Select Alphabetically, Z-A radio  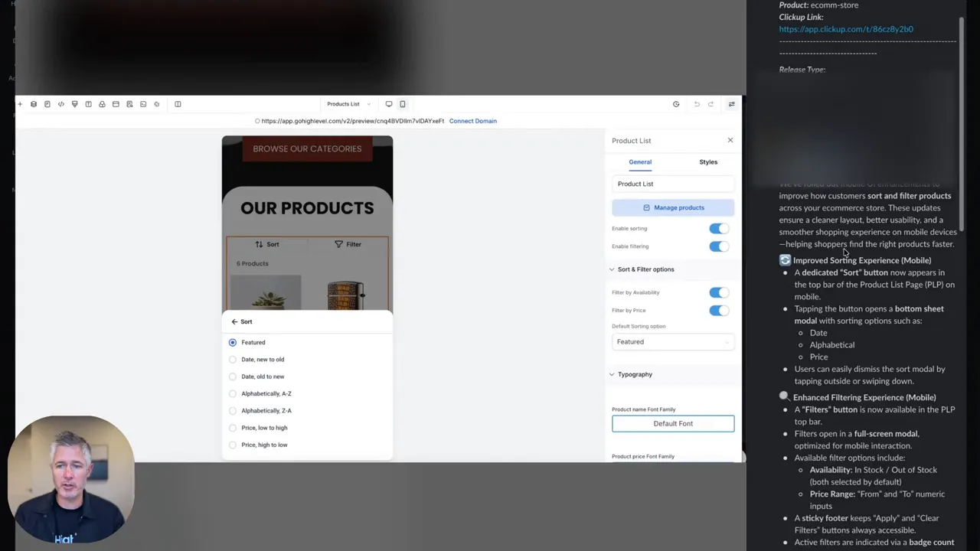233,410
